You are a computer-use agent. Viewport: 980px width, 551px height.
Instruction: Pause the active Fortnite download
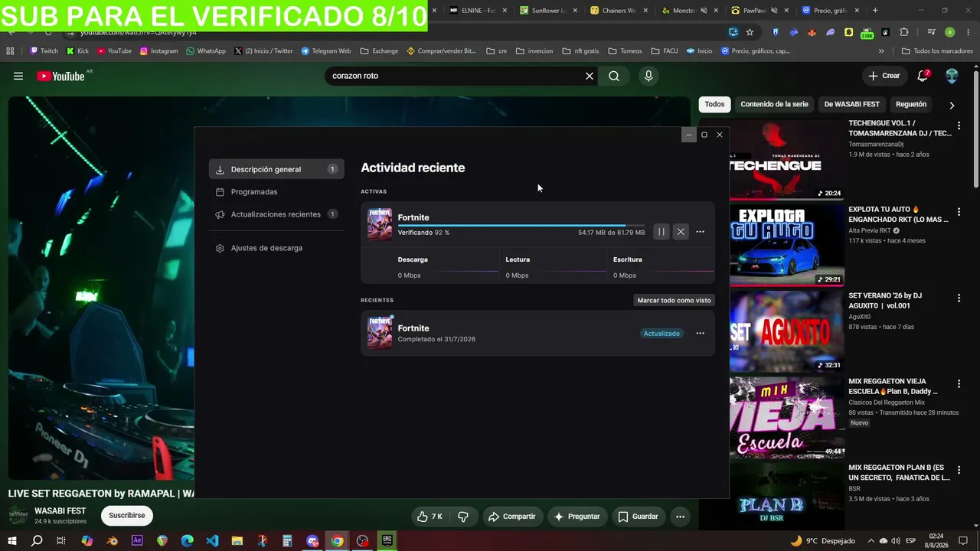(x=661, y=232)
